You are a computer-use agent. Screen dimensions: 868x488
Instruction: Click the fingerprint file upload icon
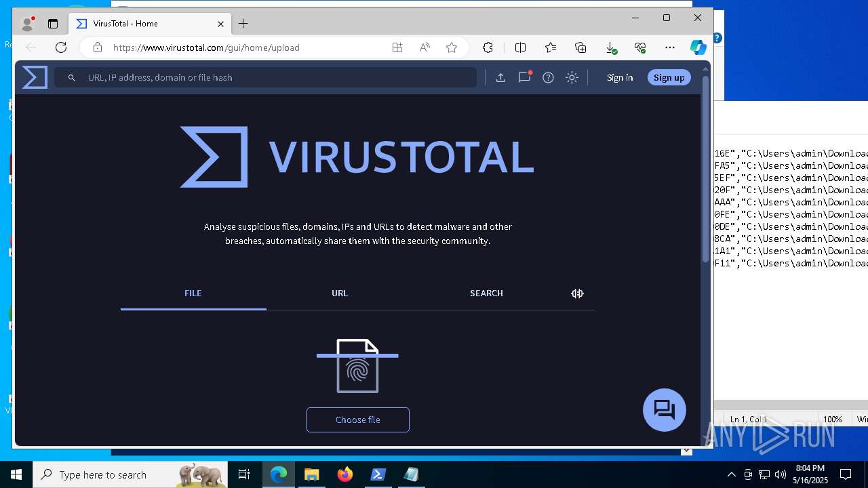coord(357,366)
